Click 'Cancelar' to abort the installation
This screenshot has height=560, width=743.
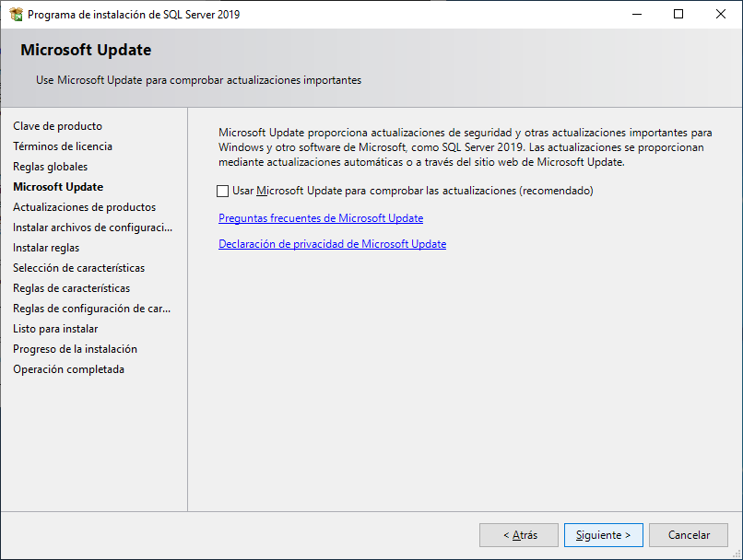point(688,534)
